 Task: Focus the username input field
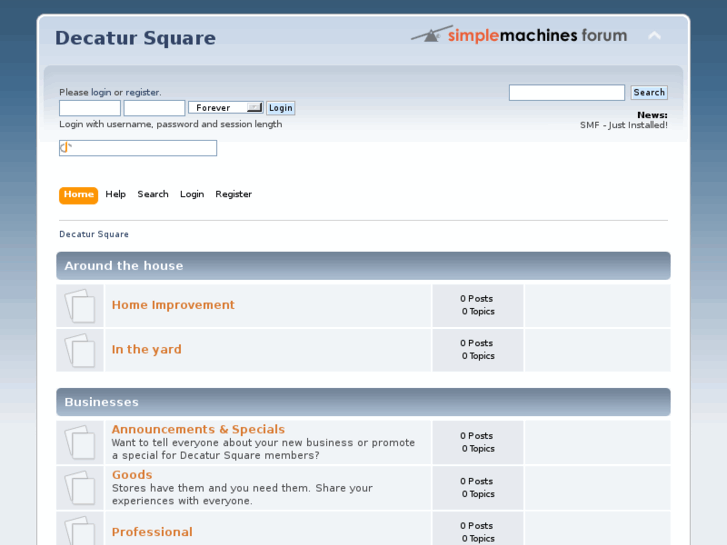[90, 108]
